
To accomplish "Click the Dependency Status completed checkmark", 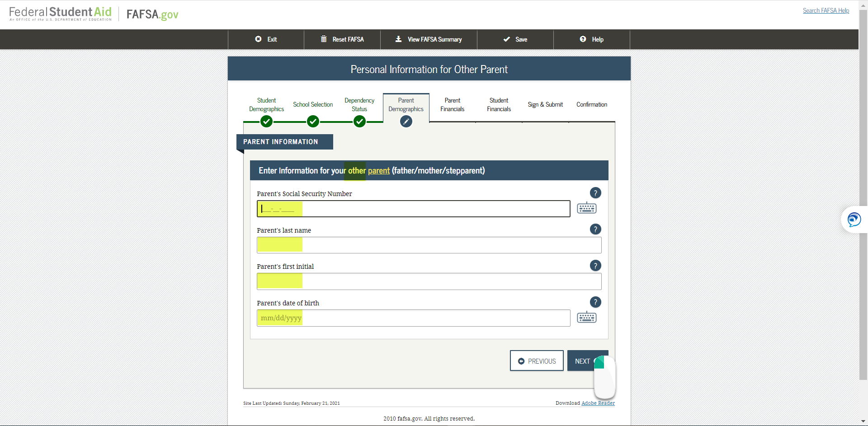I will (x=359, y=121).
